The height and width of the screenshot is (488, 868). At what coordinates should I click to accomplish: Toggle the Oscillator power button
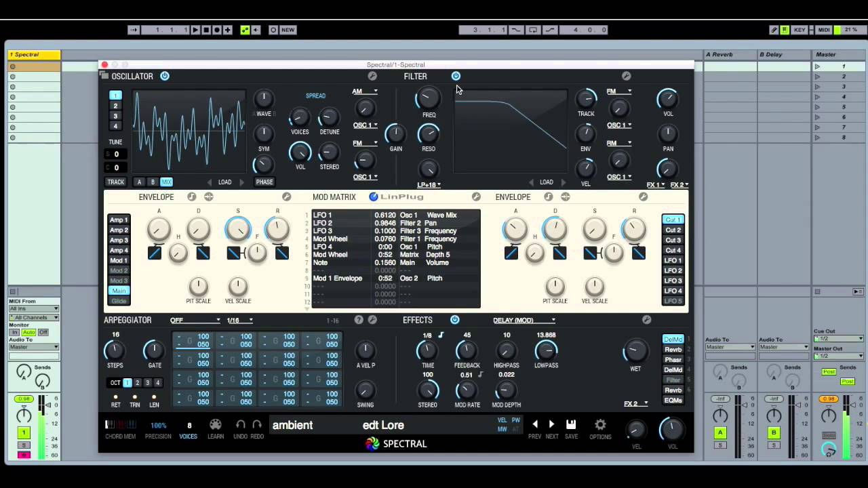click(x=165, y=76)
